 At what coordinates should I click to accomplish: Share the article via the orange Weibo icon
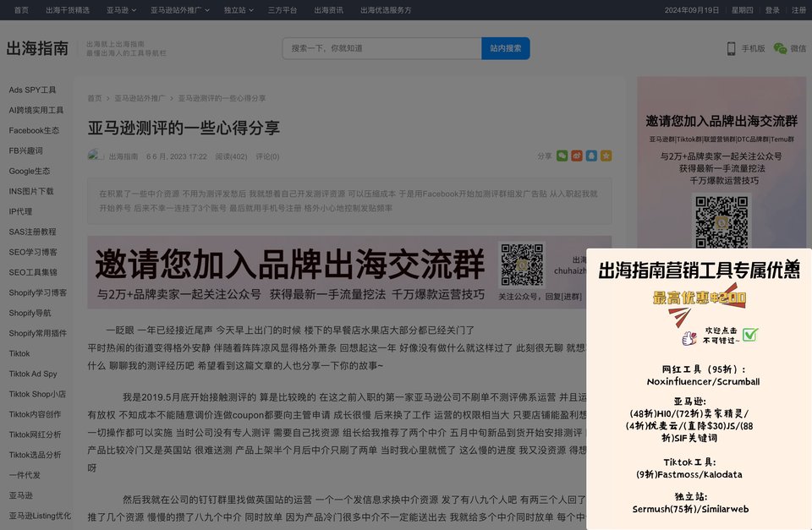[576, 156]
